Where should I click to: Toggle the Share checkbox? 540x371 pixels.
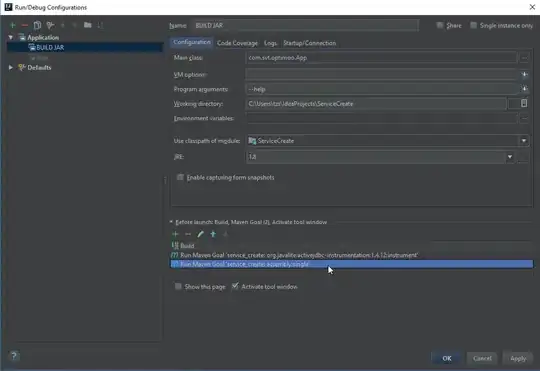click(440, 25)
